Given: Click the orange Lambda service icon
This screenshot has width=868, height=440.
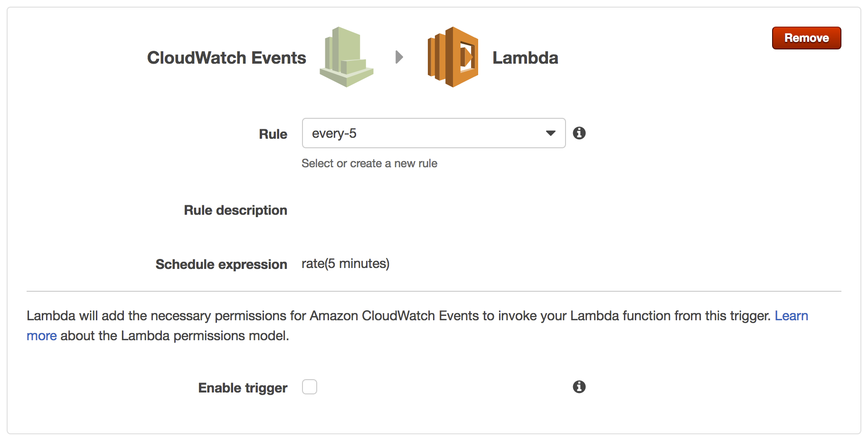Looking at the screenshot, I should (453, 57).
